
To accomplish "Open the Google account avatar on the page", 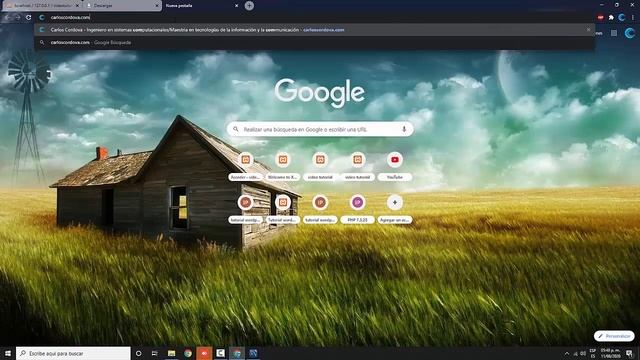I will [x=629, y=33].
